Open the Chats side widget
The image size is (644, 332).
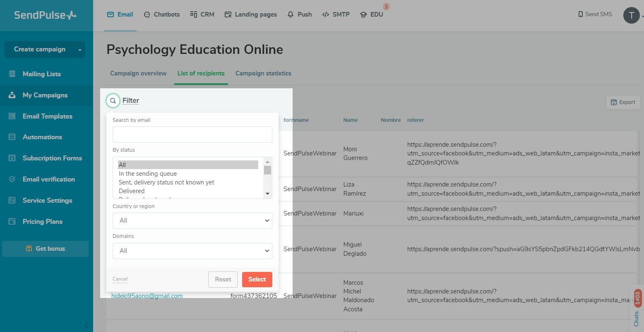637,308
